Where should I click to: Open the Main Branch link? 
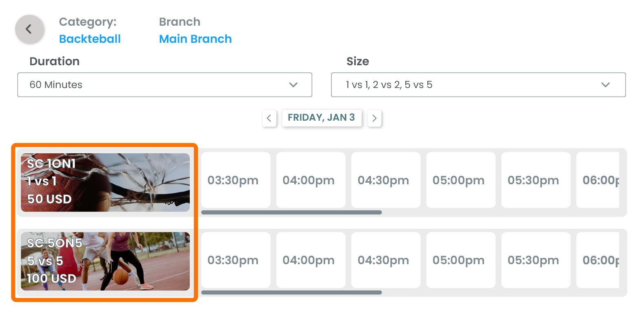(x=195, y=39)
